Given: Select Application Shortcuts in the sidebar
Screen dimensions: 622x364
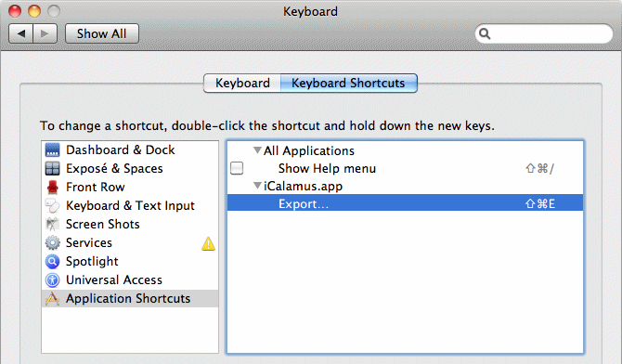Looking at the screenshot, I should (x=130, y=298).
